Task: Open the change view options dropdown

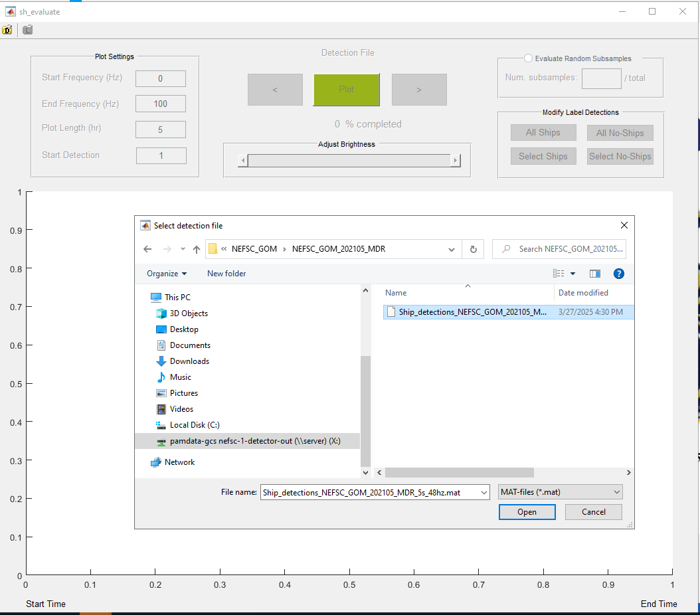Action: pos(572,274)
